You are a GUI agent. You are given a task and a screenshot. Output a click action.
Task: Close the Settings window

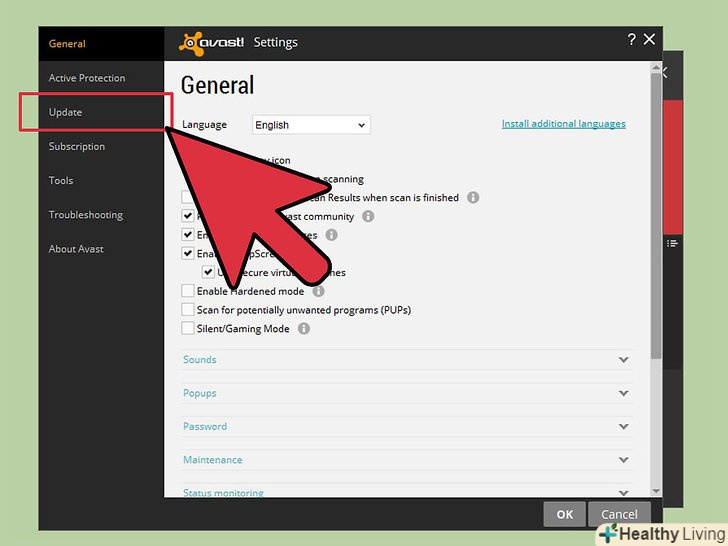[649, 39]
